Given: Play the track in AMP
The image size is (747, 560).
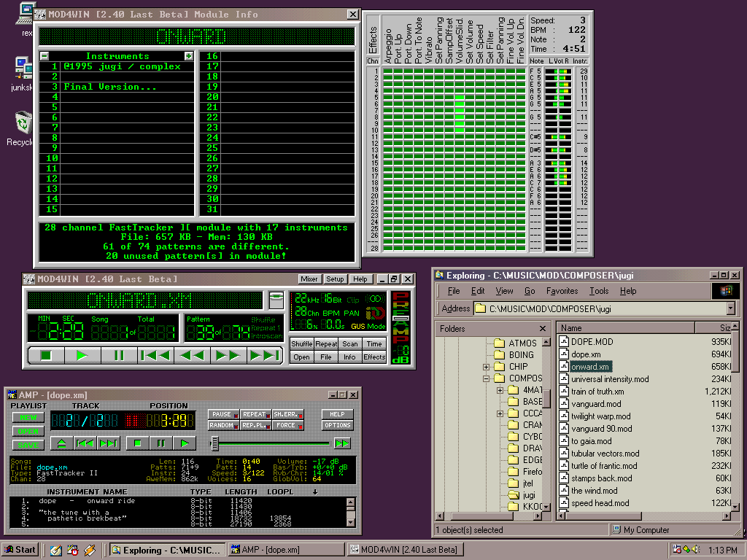Looking at the screenshot, I should click(x=185, y=443).
